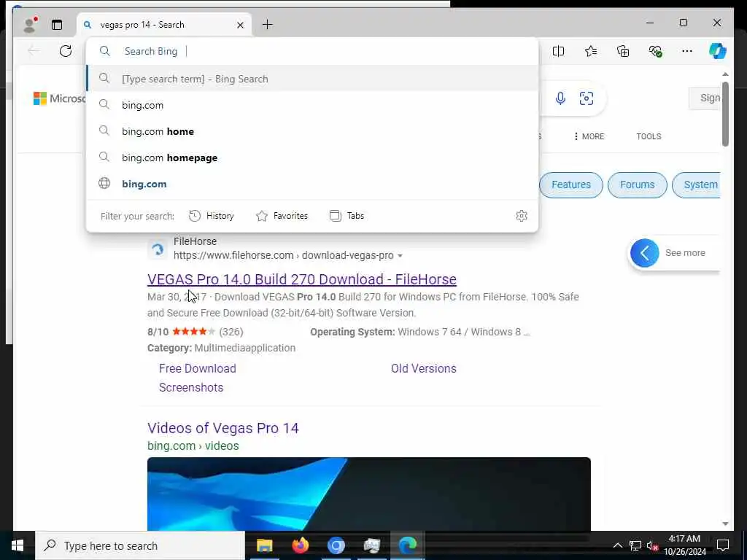
Task: Open the network status tray icon
Action: click(635, 545)
